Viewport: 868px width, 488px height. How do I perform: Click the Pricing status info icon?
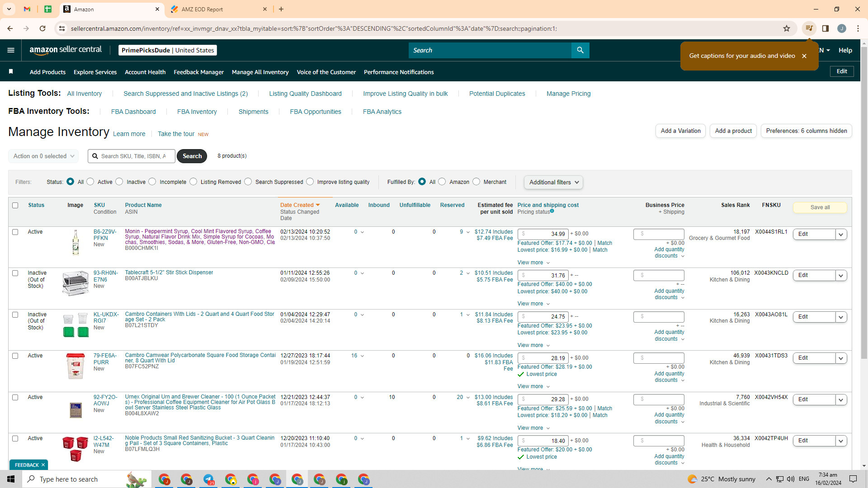(552, 211)
